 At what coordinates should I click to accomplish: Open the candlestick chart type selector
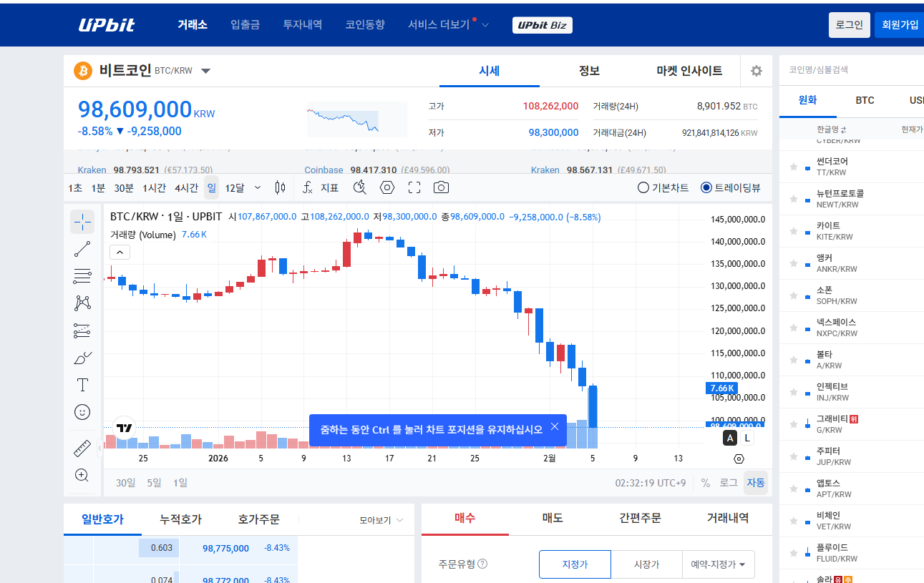[x=280, y=187]
